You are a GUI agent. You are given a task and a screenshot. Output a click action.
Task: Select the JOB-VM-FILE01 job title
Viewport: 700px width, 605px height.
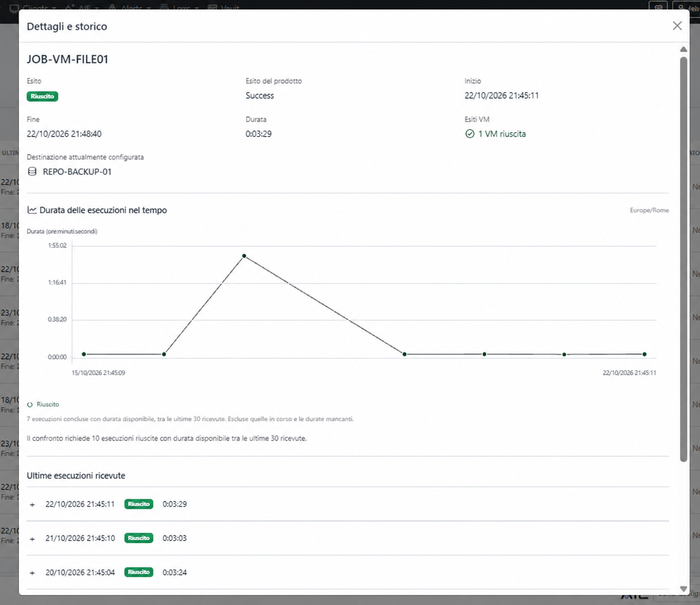click(67, 59)
